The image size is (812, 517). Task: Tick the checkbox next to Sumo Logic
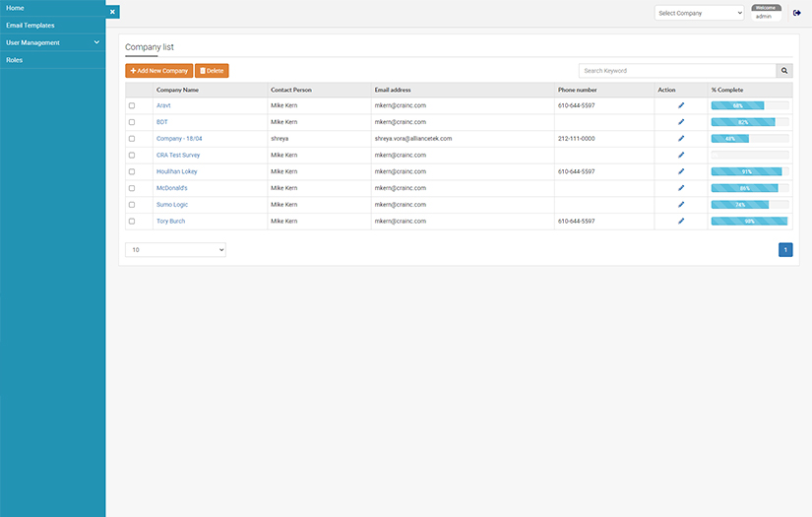point(132,205)
